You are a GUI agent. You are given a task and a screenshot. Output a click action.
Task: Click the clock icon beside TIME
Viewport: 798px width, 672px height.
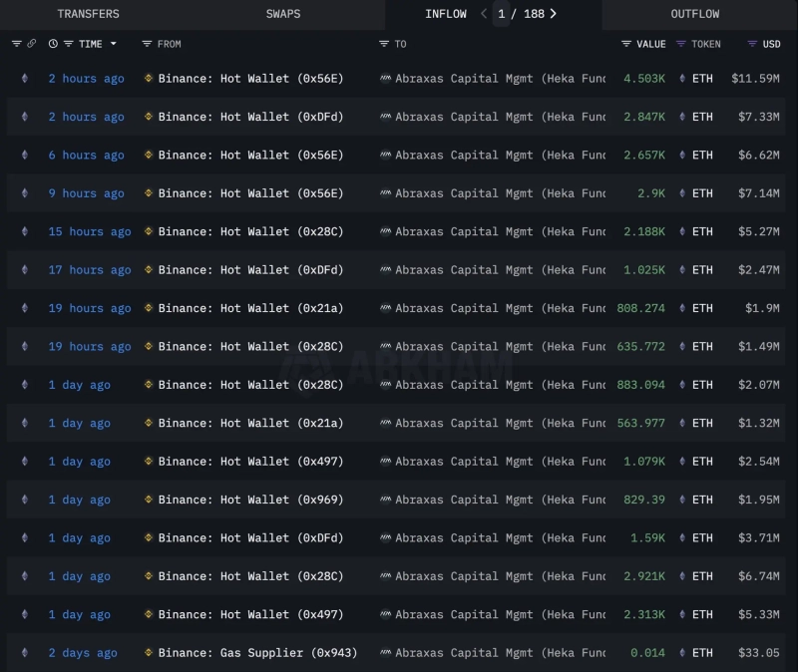(x=53, y=44)
